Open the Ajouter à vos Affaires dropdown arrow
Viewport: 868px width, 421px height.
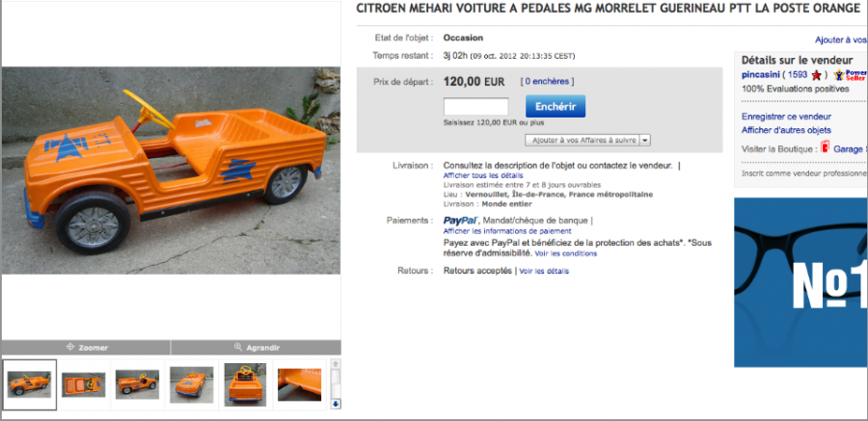[x=645, y=141]
